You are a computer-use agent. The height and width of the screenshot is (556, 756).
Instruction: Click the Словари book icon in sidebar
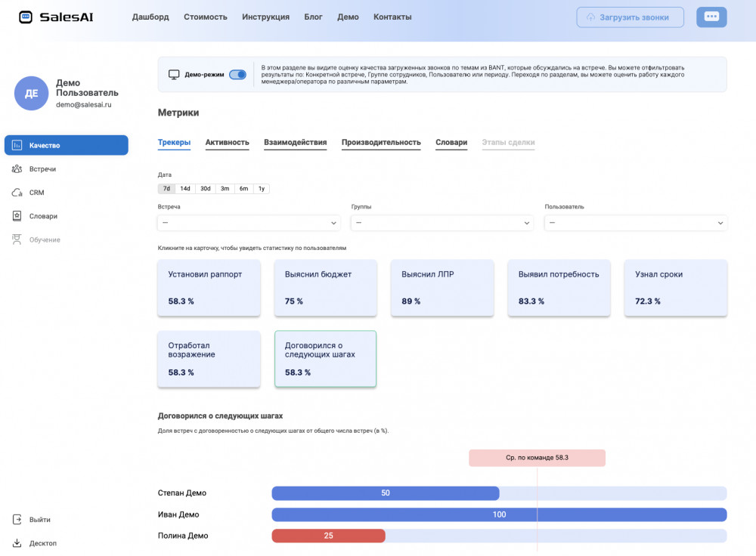pos(17,216)
